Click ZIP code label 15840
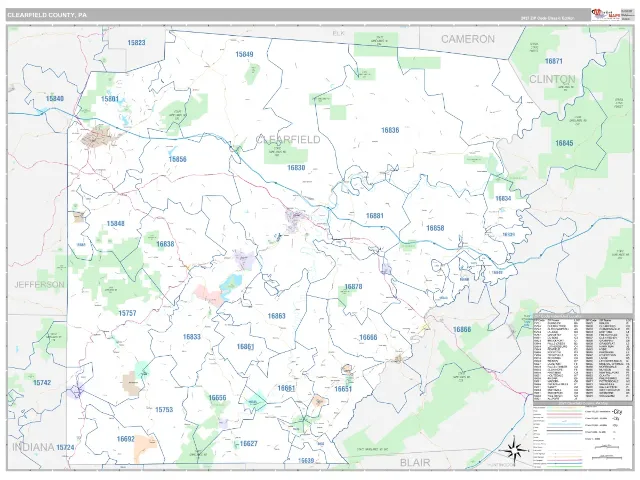 55,99
